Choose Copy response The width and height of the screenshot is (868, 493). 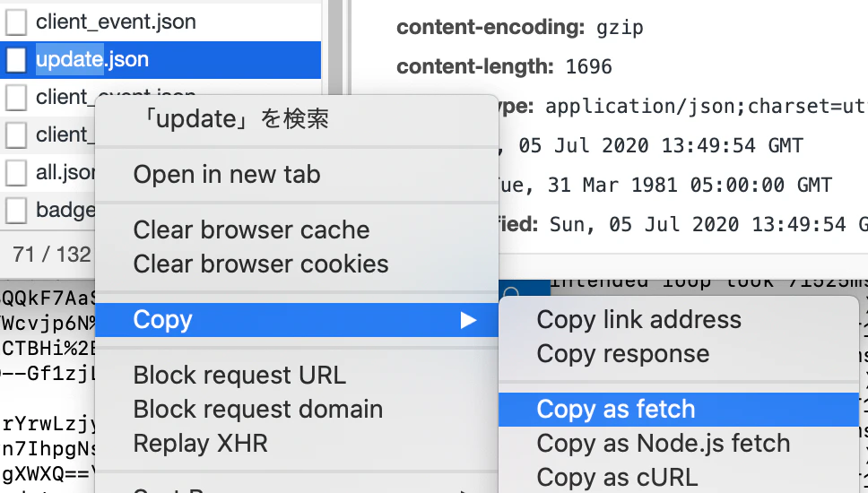pyautogui.click(x=623, y=353)
